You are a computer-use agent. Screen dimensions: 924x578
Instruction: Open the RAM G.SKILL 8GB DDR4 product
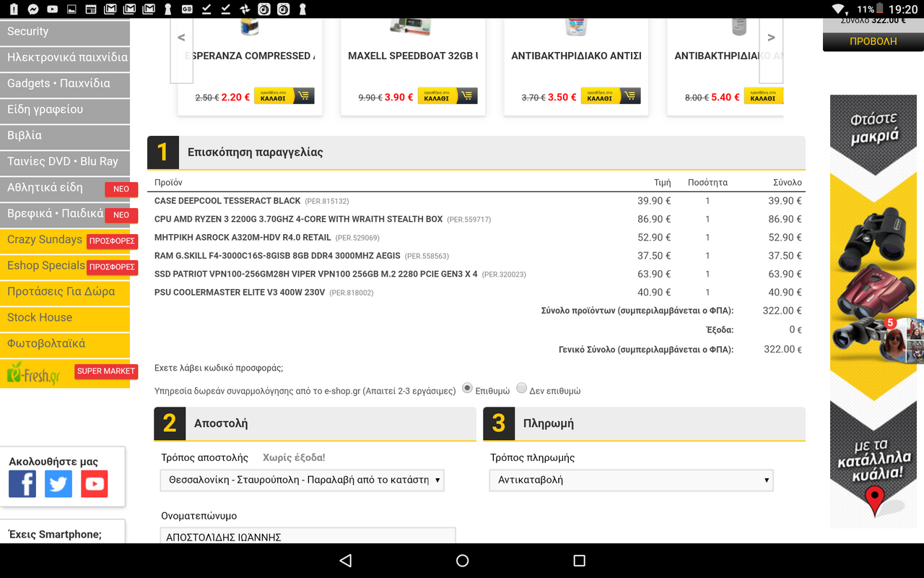click(277, 256)
